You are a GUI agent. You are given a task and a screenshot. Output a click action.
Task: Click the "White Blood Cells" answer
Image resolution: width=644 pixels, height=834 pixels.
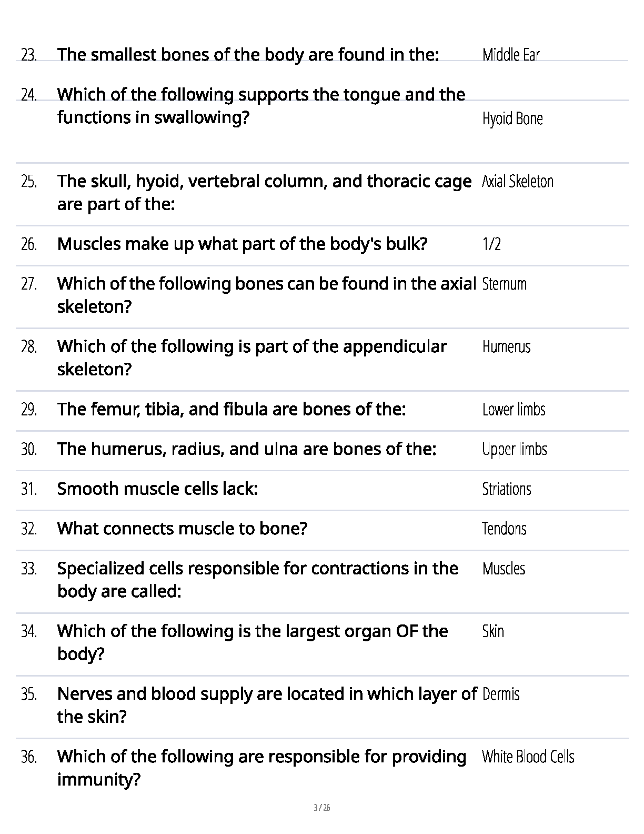(528, 757)
